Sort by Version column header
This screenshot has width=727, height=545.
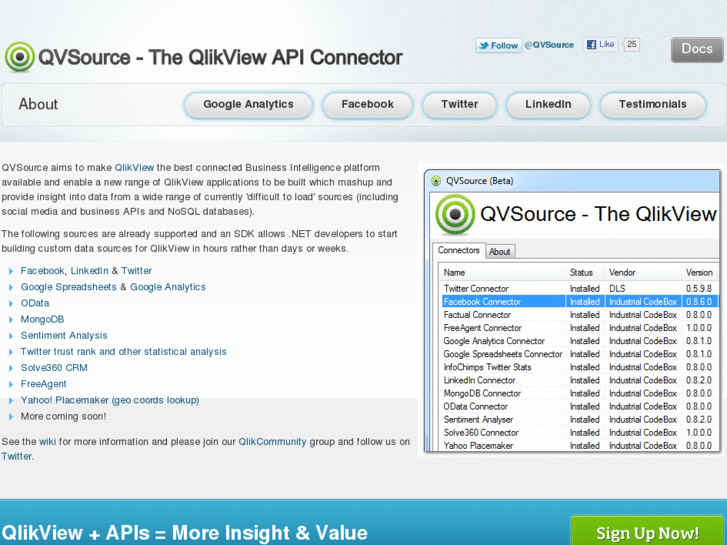click(x=700, y=273)
